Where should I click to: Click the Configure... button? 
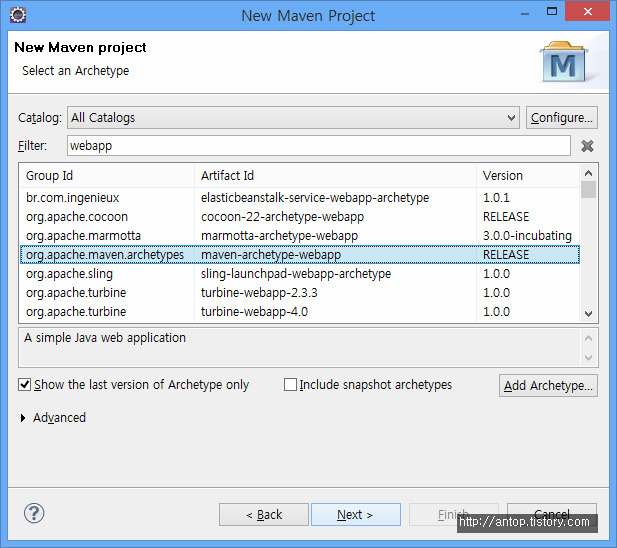562,118
